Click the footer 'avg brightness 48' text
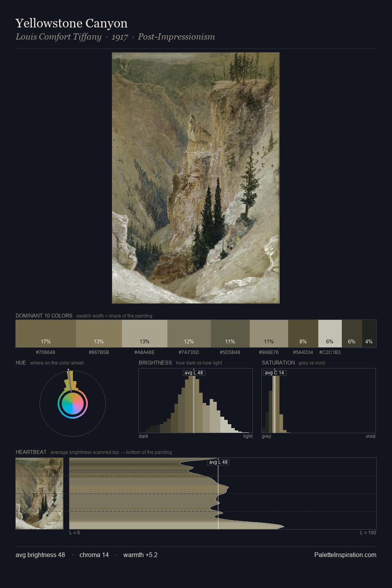This screenshot has width=392, height=588. point(40,555)
